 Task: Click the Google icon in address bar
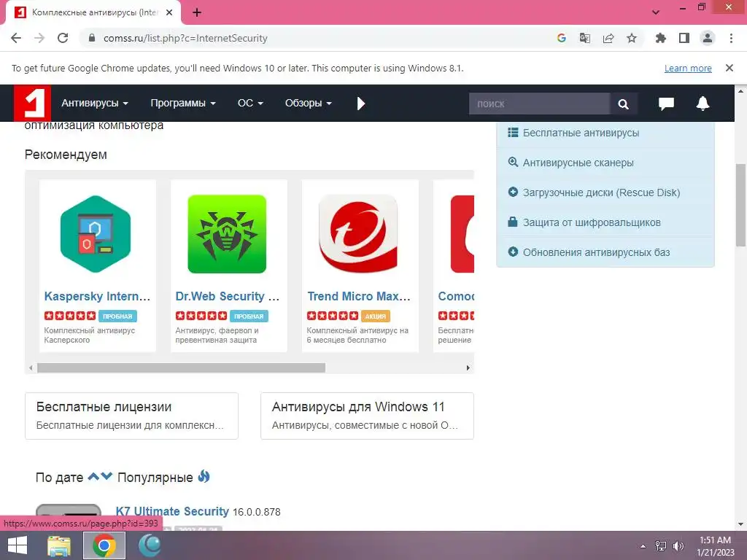[x=562, y=38]
